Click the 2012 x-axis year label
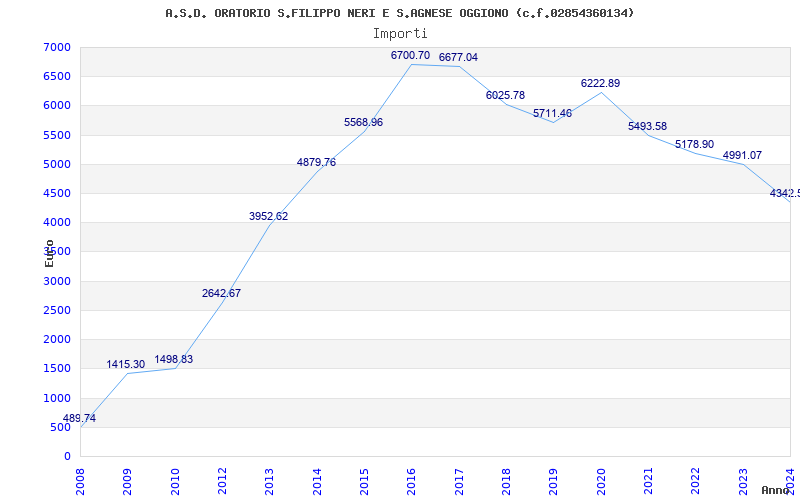 (222, 482)
